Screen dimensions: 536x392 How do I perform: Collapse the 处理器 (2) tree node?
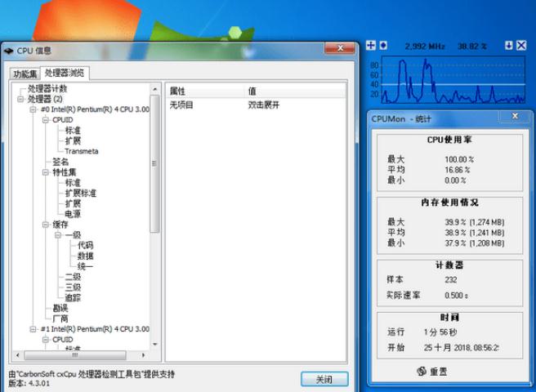(x=21, y=99)
